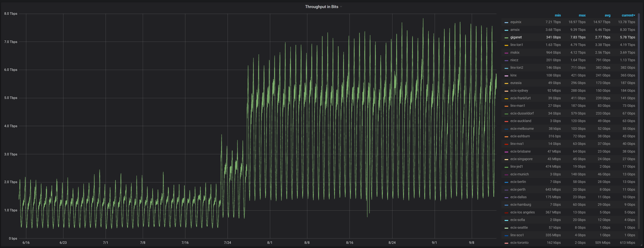This screenshot has height=248, width=644.
Task: Open the Throughput in Bits panel menu
Action: (x=322, y=7)
